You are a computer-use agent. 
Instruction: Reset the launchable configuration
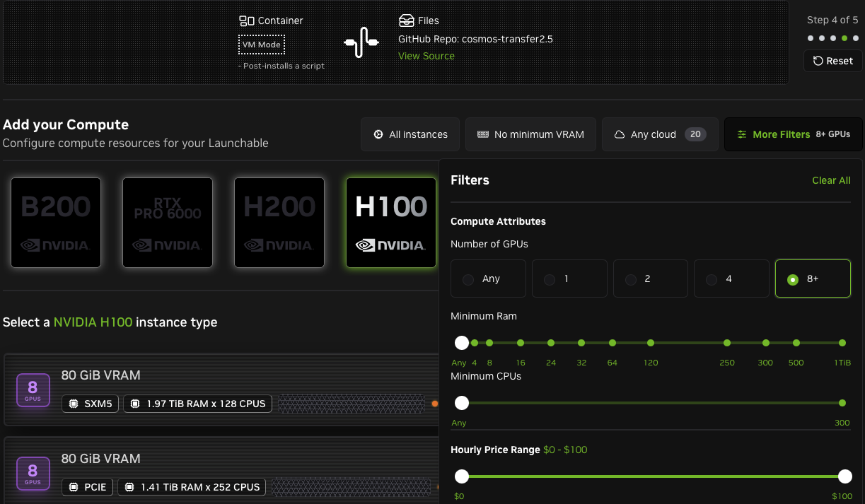pos(832,61)
